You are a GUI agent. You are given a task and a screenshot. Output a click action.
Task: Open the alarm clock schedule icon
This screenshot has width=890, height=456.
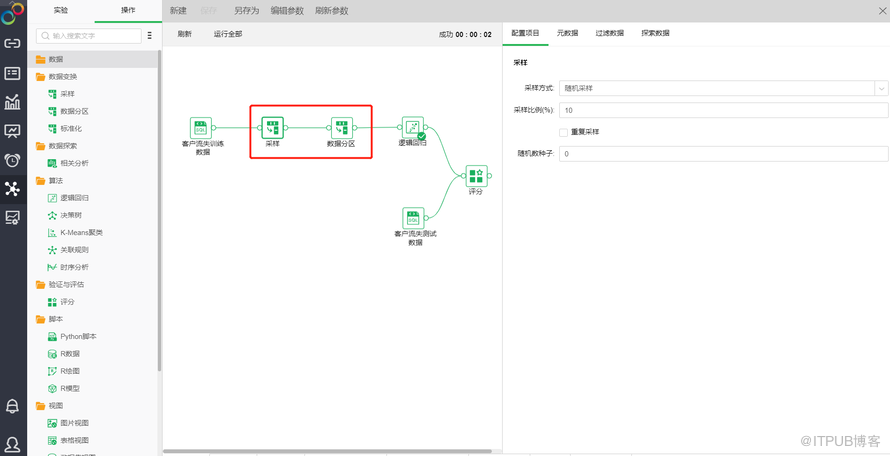coord(12,160)
